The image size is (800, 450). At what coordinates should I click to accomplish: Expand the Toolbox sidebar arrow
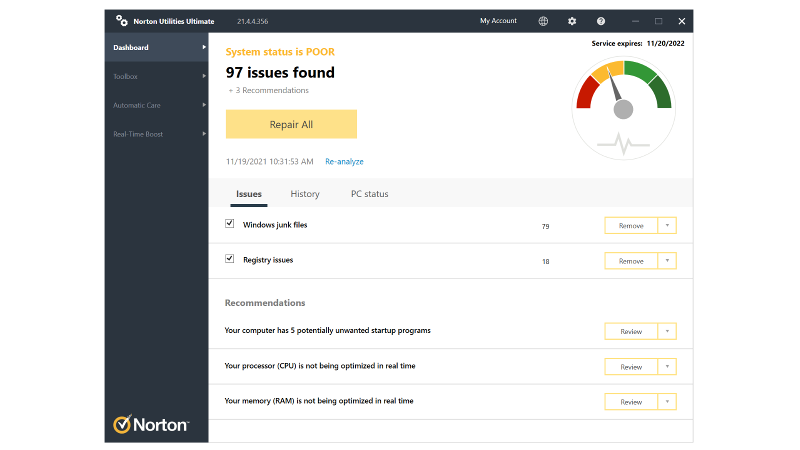pyautogui.click(x=204, y=76)
